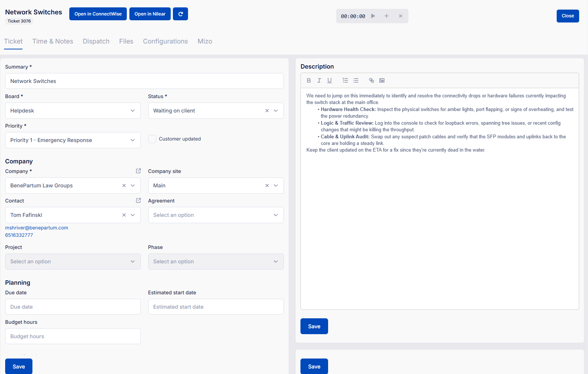Expand the Company site dropdown arrow
Image resolution: width=588 pixels, height=374 pixels.
(276, 185)
